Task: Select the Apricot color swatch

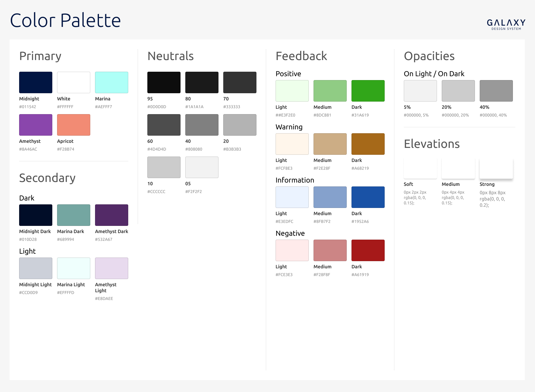Action: tap(74, 125)
